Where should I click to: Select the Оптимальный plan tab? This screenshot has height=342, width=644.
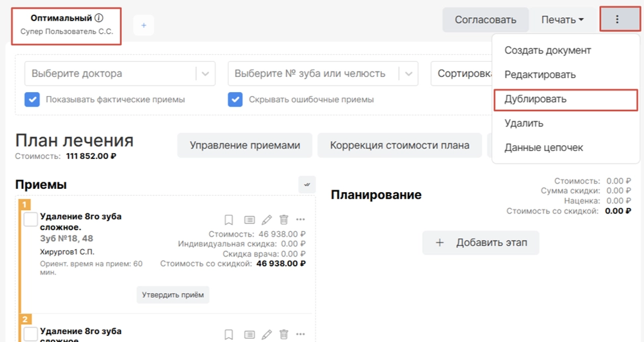[x=66, y=25]
